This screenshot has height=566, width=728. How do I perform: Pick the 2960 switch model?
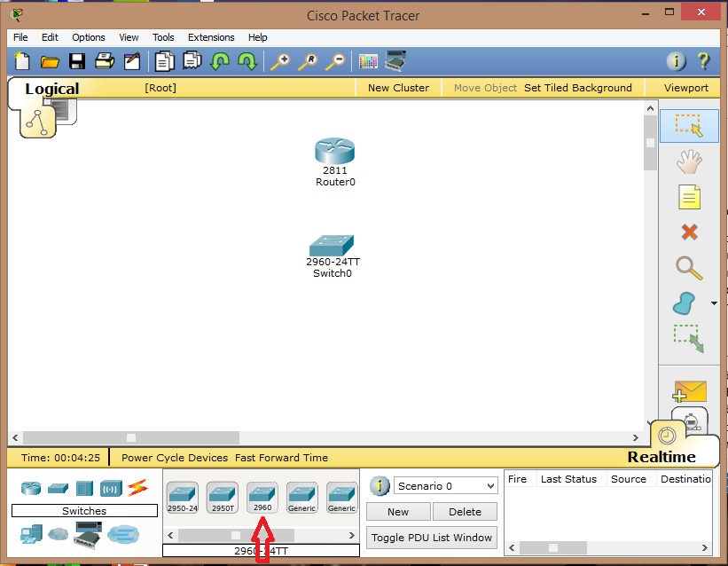click(x=262, y=498)
